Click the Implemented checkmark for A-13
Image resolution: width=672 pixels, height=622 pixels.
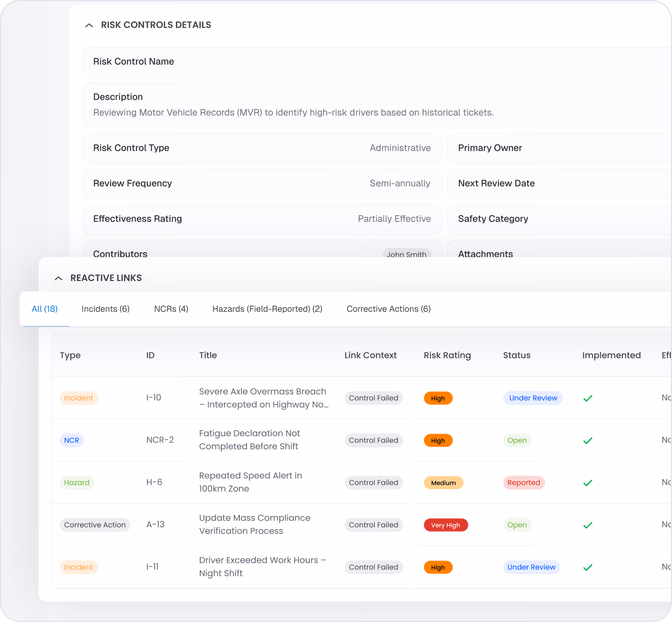588,525
